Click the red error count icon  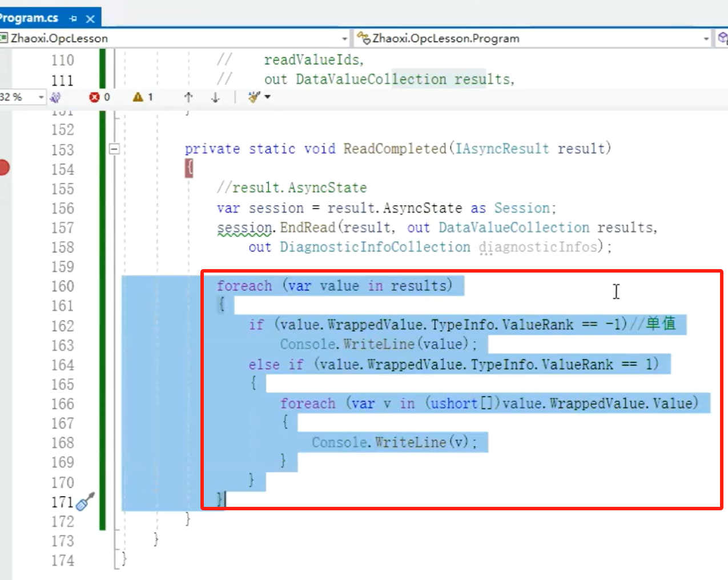(94, 97)
